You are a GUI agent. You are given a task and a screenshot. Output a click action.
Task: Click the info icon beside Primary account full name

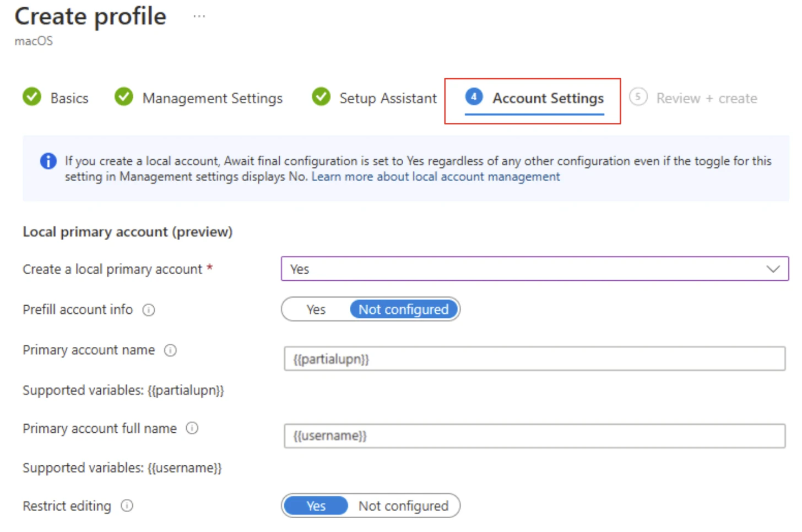tap(192, 428)
